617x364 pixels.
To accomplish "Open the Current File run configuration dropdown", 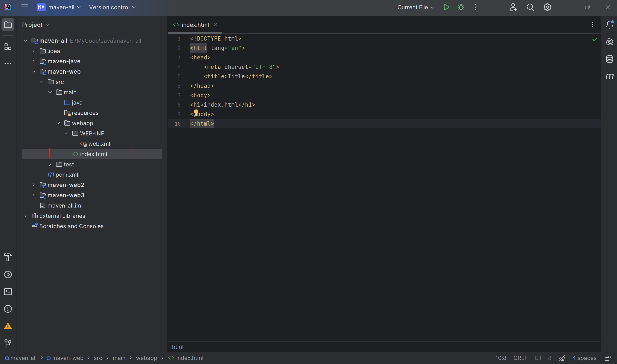I will (415, 7).
